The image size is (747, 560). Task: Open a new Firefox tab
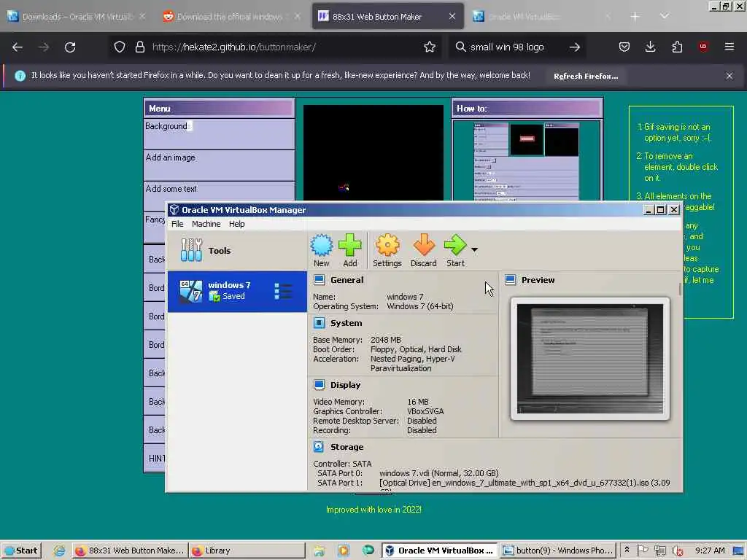[635, 17]
